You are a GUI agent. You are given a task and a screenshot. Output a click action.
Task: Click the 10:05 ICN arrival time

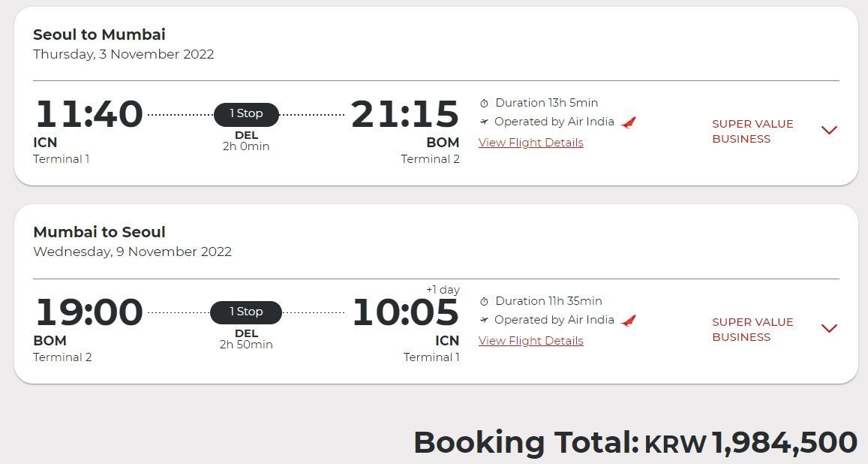point(406,312)
